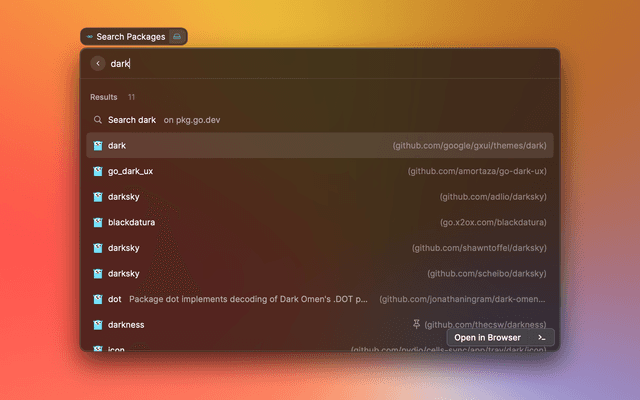Image resolution: width=640 pixels, height=400 pixels.
Task: Click the Search Packages title tag
Action: (x=130, y=37)
